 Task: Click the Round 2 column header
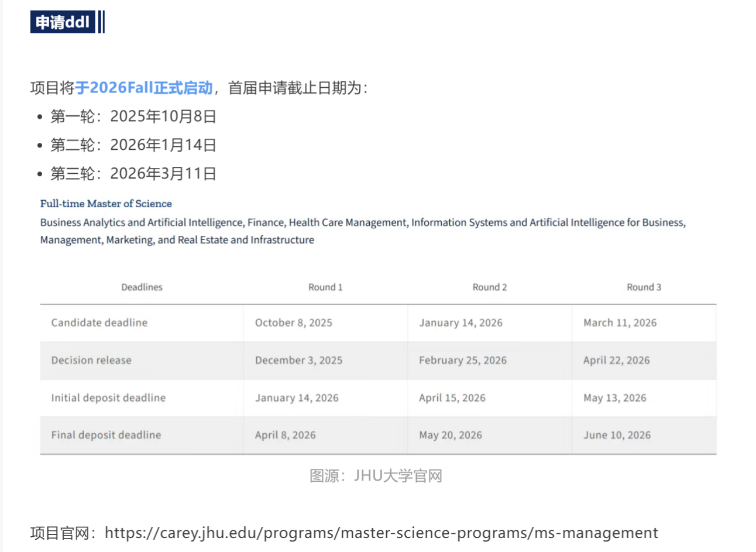tap(489, 287)
